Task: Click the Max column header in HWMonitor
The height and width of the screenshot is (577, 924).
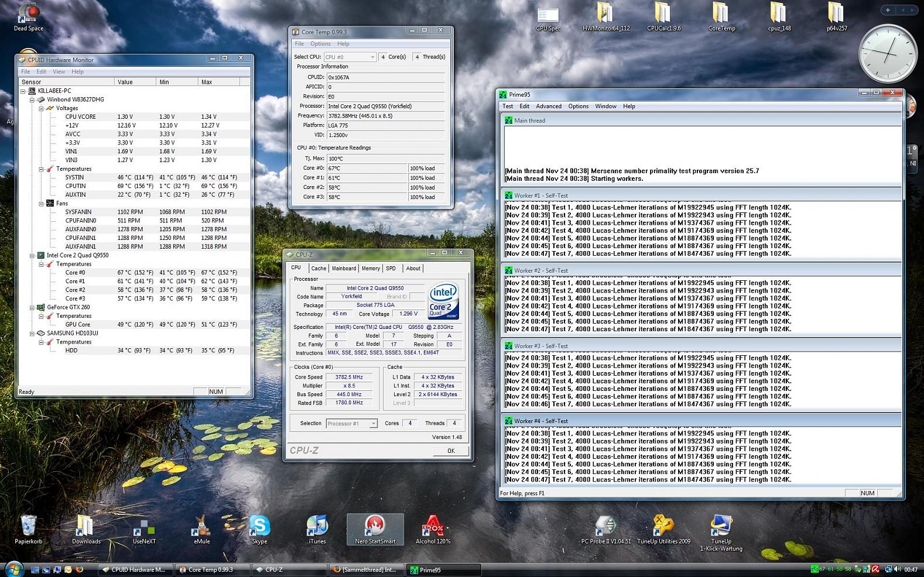Action: 219,82
